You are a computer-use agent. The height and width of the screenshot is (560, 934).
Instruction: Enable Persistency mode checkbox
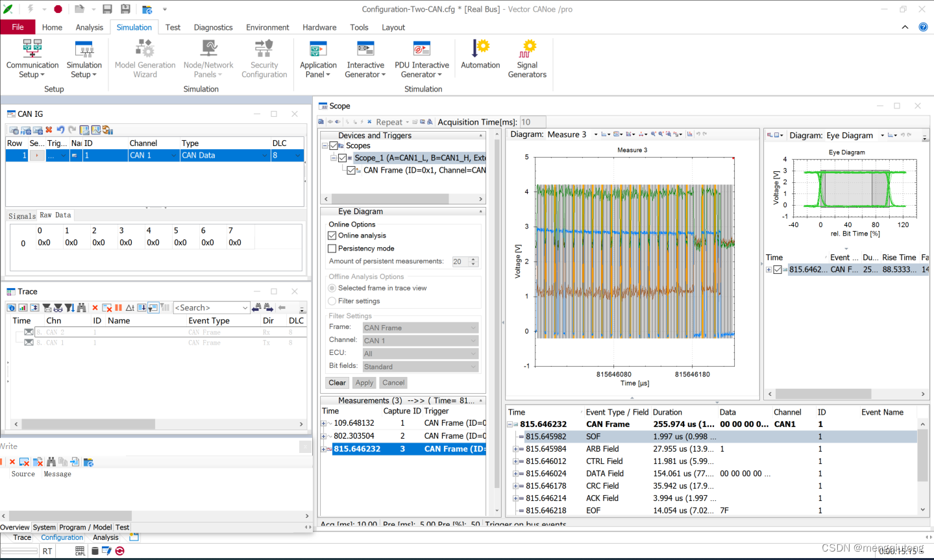tap(332, 249)
